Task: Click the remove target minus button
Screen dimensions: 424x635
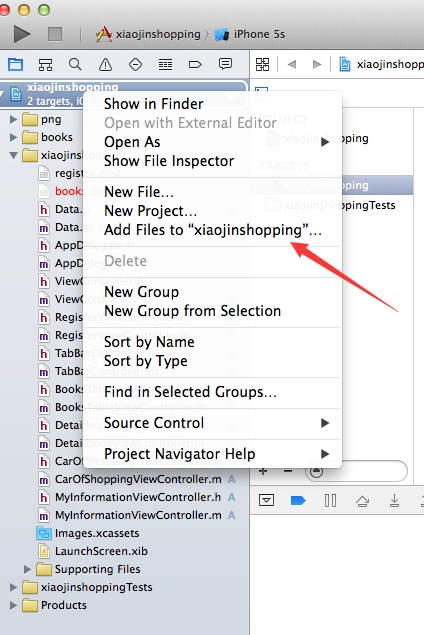Action: pyautogui.click(x=288, y=471)
